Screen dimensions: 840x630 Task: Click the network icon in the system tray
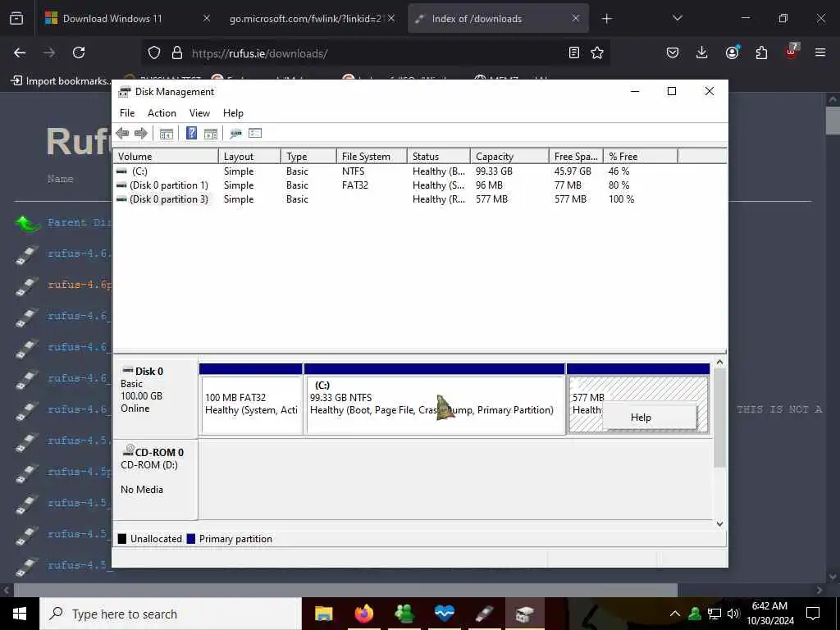coord(714,614)
